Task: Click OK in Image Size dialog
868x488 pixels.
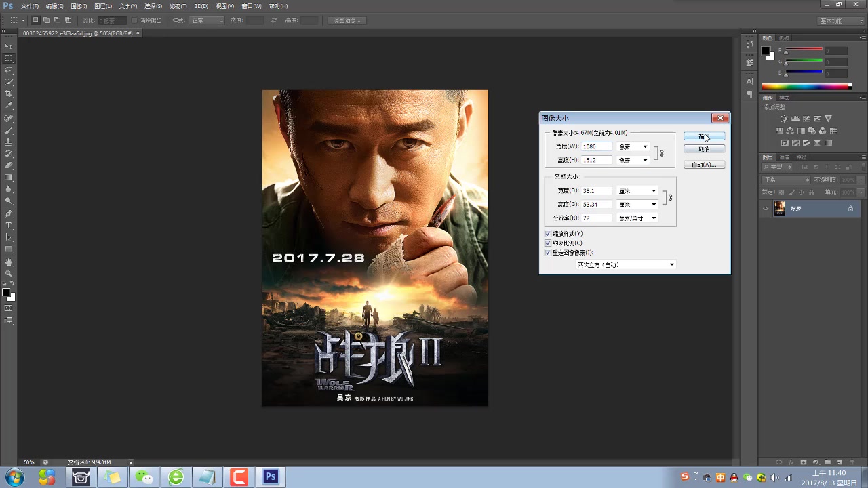Action: (x=704, y=137)
